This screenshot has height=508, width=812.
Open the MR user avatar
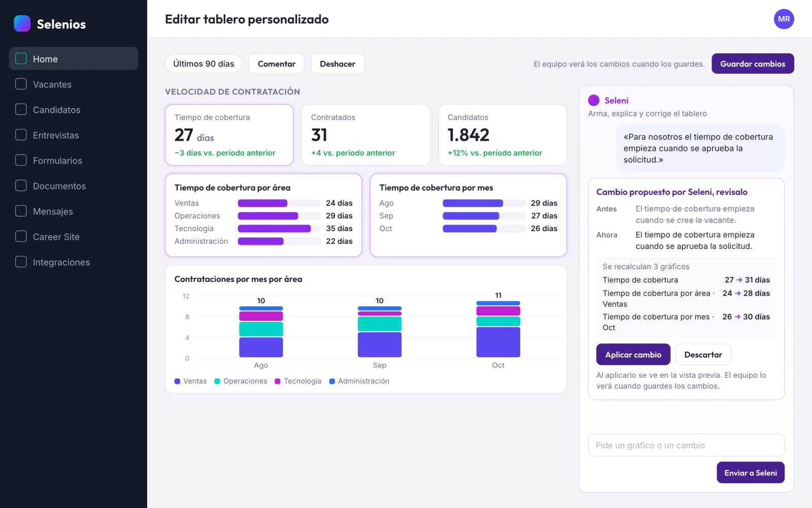pos(784,19)
